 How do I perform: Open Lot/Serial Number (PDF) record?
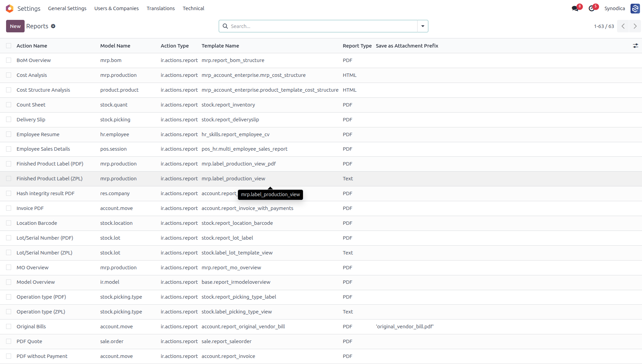point(45,238)
